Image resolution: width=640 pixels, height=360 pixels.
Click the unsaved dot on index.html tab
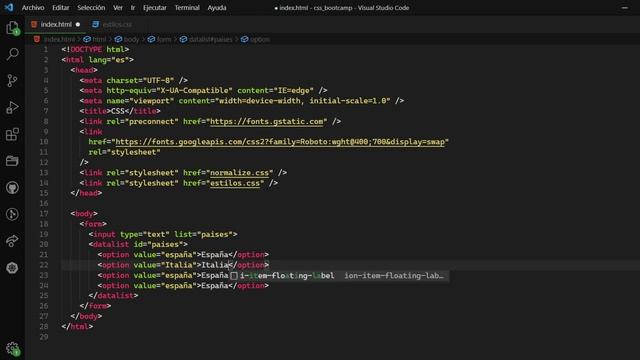point(78,24)
